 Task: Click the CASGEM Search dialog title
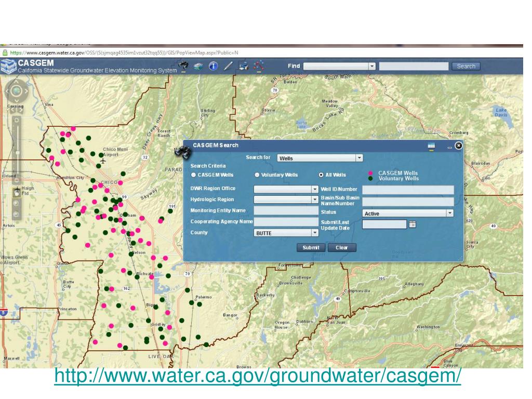click(216, 145)
